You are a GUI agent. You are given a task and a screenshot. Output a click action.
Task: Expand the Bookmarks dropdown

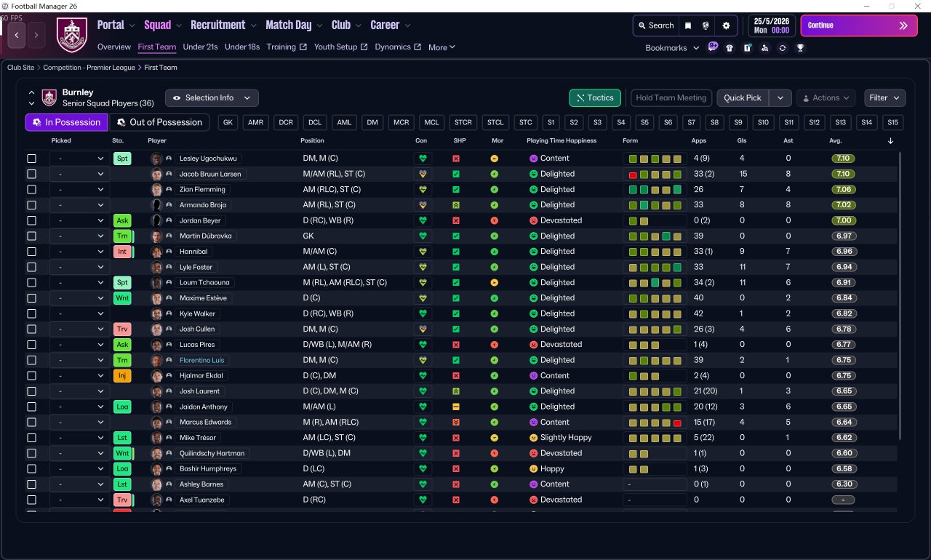[x=673, y=48]
